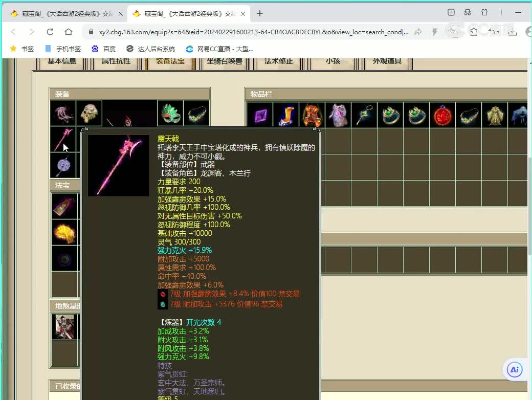
Task: Open the 法术修正 tab
Action: 279,62
